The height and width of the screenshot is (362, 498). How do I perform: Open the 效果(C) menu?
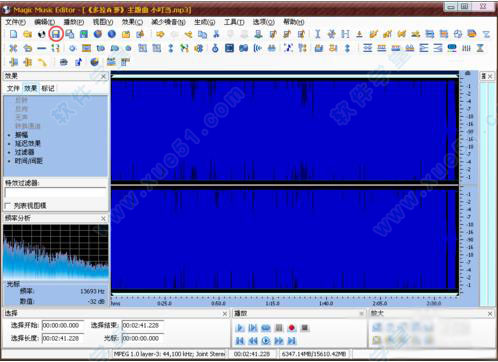pos(132,22)
